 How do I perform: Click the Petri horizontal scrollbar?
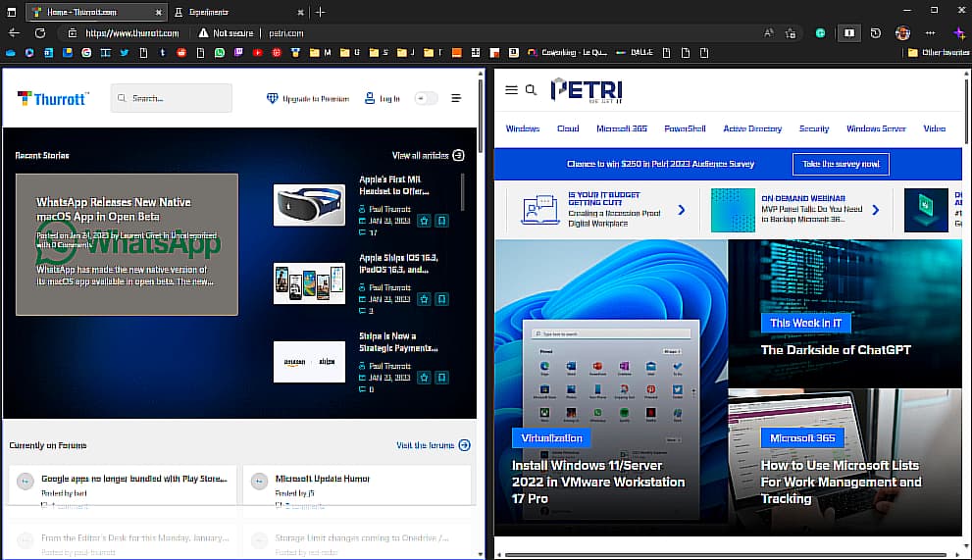click(725, 554)
